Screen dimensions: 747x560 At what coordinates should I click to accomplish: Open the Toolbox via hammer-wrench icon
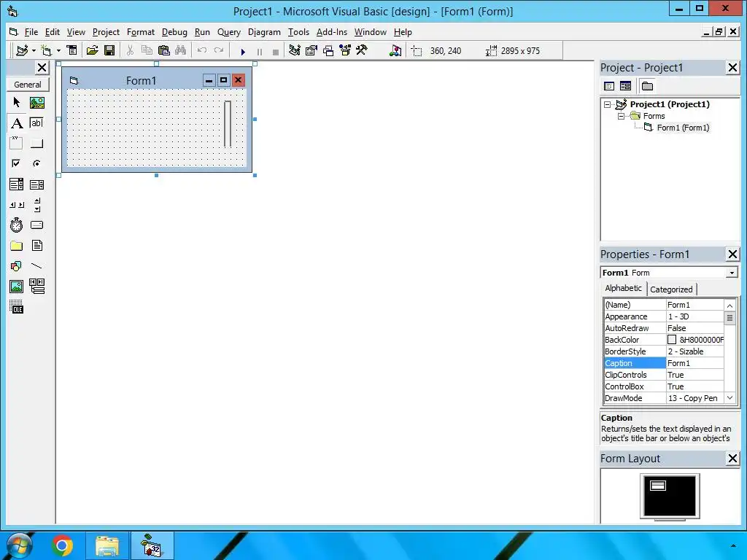point(362,50)
